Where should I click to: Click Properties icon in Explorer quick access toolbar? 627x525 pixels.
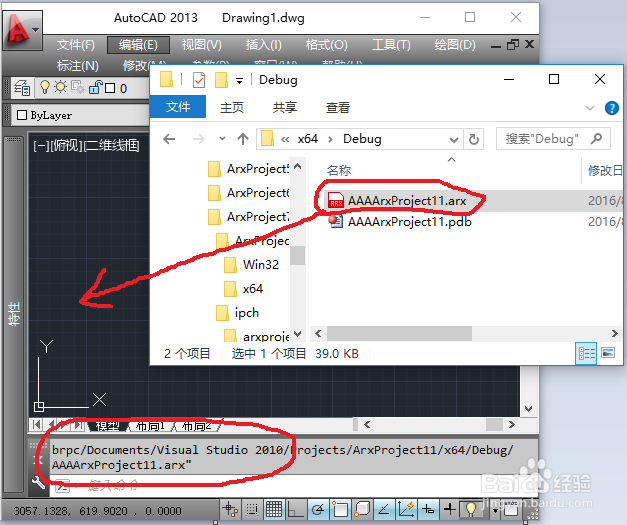point(198,80)
